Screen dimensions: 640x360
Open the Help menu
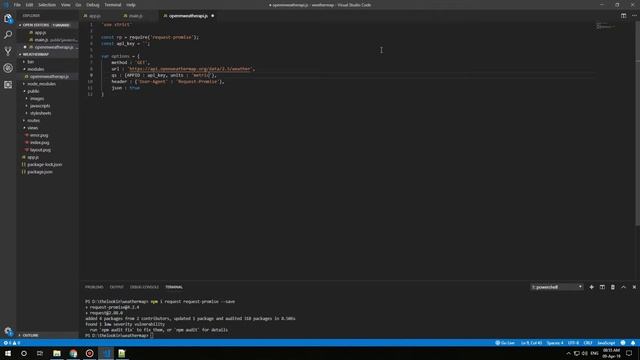131,5
